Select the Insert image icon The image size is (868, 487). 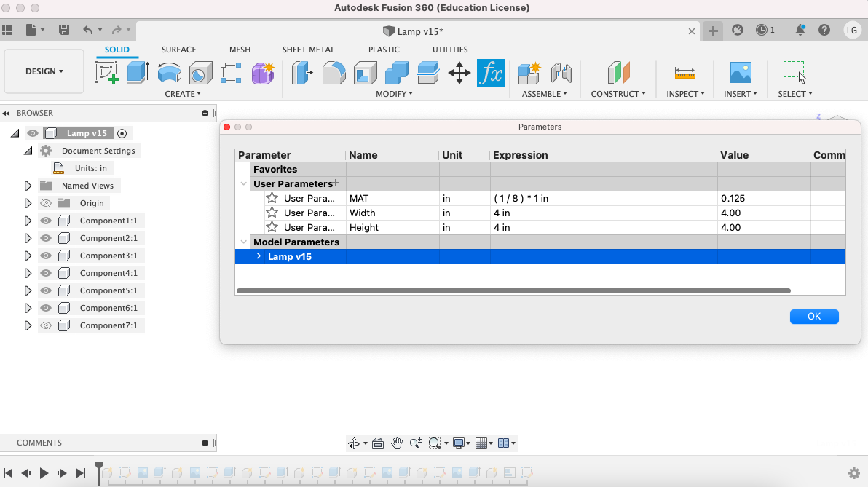tap(741, 73)
